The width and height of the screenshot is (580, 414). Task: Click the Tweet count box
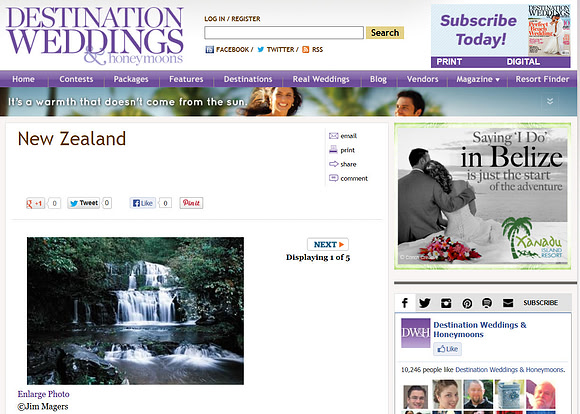tap(107, 203)
